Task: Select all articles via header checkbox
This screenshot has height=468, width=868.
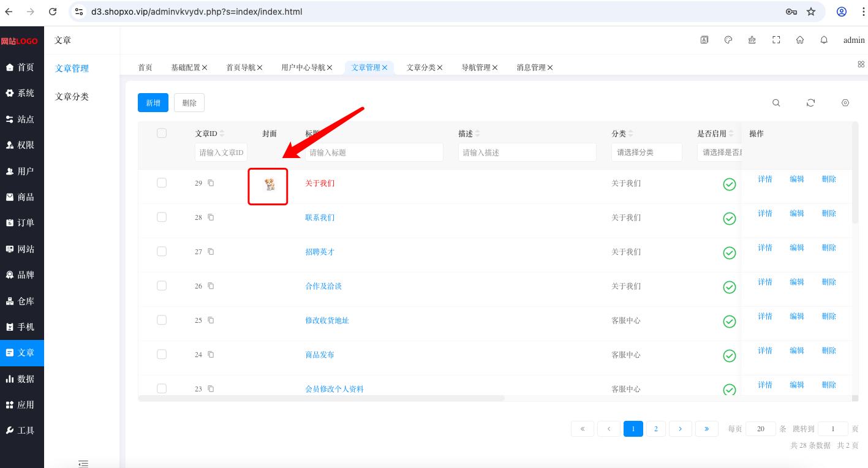Action: 162,133
